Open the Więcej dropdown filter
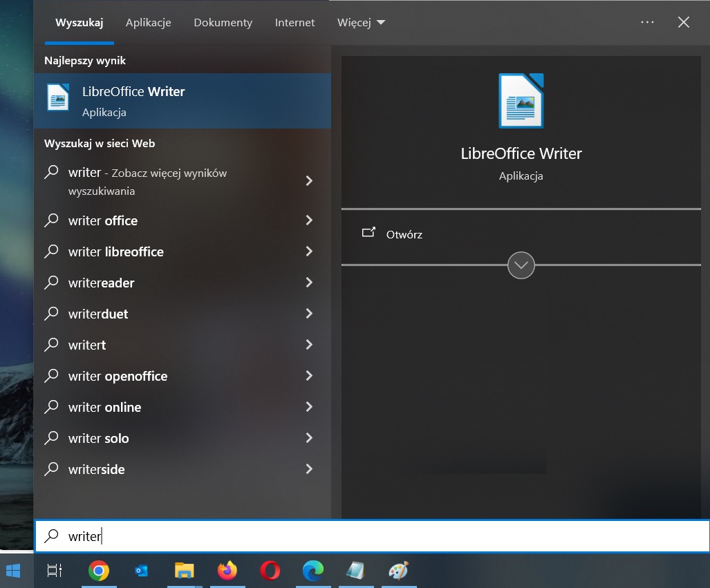Viewport: 710px width, 588px height. [361, 23]
